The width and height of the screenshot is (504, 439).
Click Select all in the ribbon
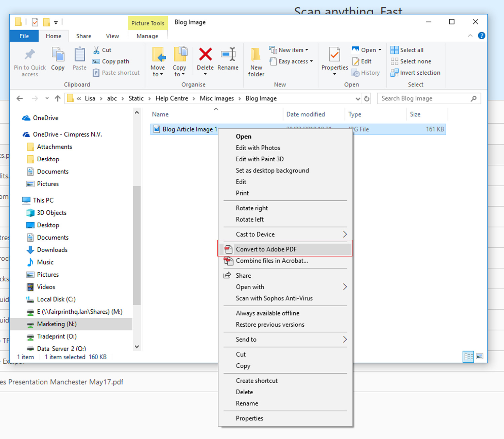tap(407, 50)
